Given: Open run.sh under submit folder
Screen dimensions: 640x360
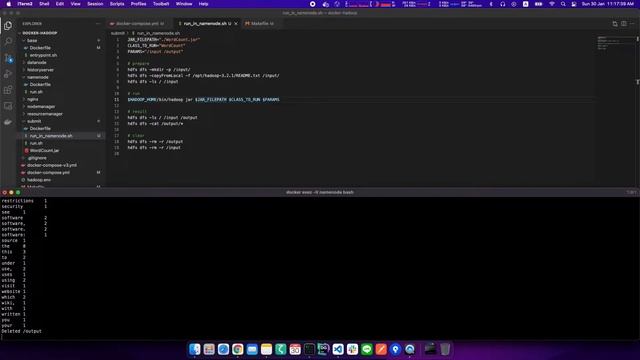Looking at the screenshot, I should [36, 143].
